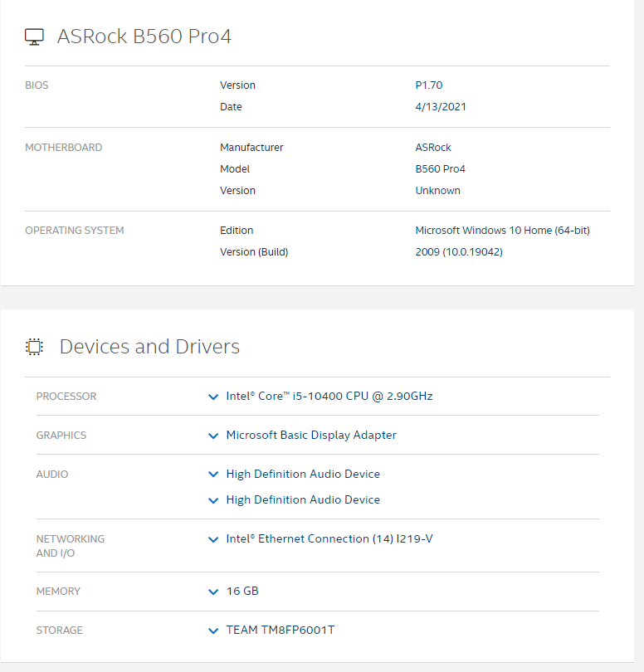Click the 16 GB memory value
This screenshot has height=672, width=644.
tap(242, 591)
